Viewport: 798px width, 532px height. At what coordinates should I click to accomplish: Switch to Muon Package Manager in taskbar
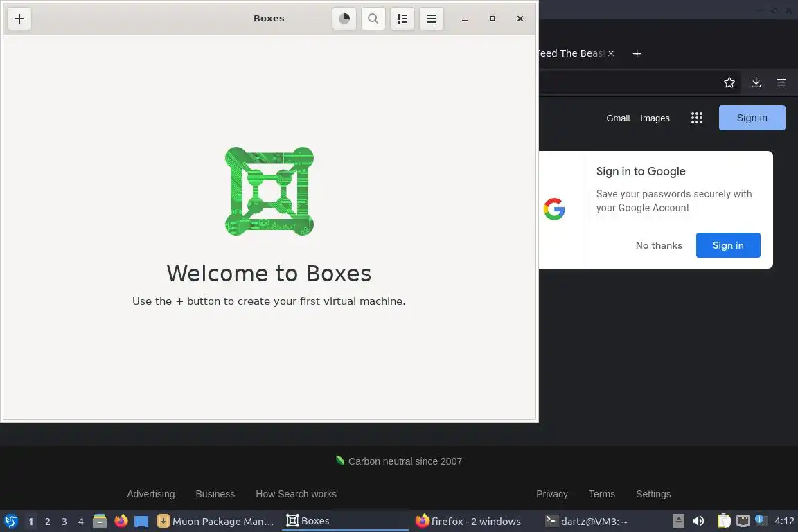tap(216, 522)
